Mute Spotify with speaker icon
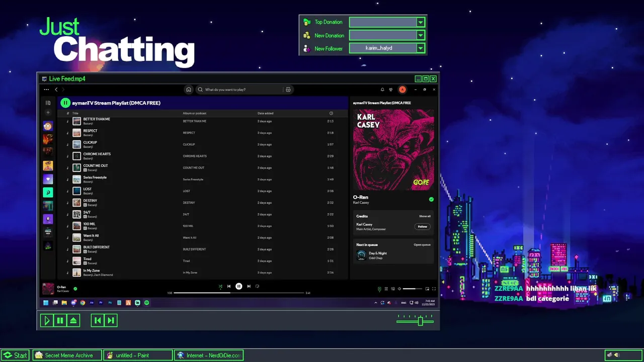 click(x=399, y=289)
